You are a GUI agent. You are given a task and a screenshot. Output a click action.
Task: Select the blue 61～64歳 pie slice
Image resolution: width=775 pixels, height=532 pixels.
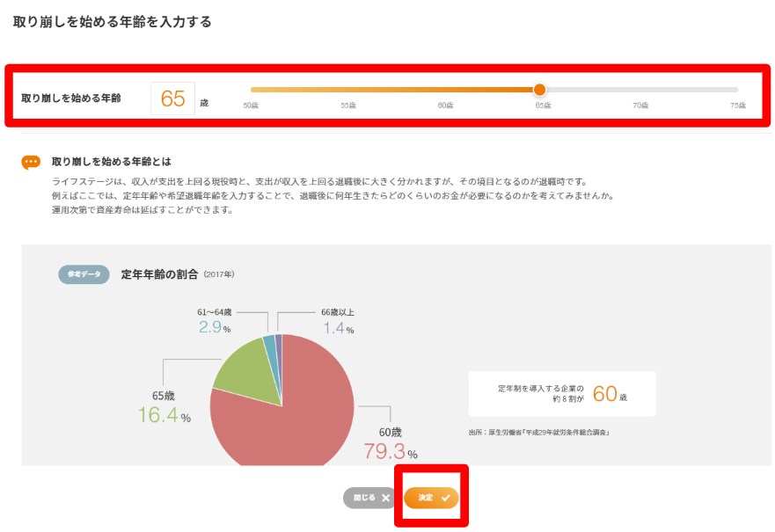click(270, 343)
